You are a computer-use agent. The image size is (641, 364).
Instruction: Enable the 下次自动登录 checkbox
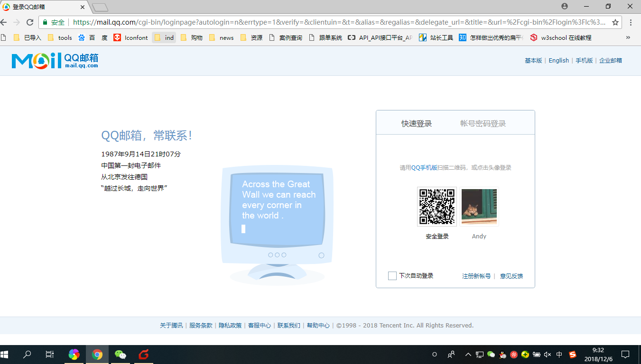point(392,276)
